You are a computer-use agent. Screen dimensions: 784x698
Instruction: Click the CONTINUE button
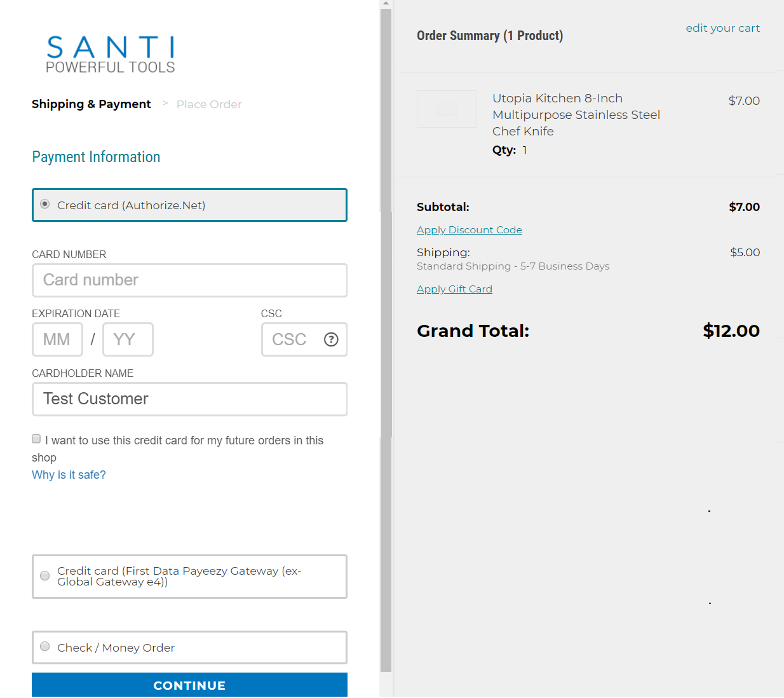[189, 685]
